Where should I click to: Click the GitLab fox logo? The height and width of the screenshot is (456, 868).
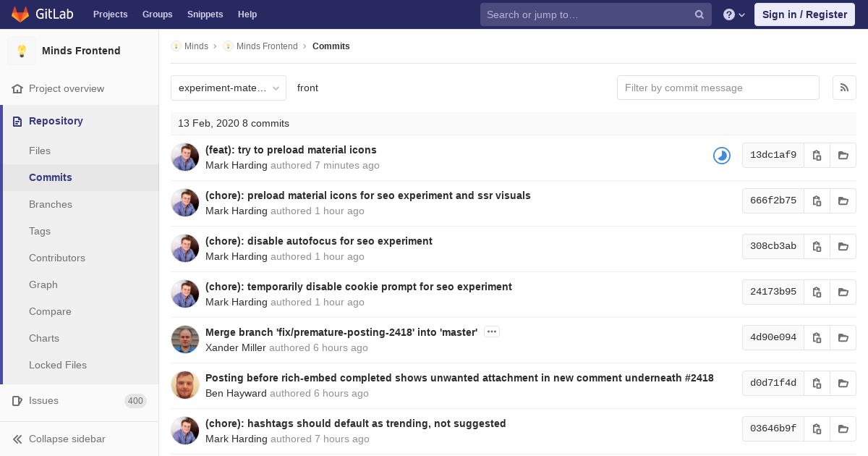[20, 14]
